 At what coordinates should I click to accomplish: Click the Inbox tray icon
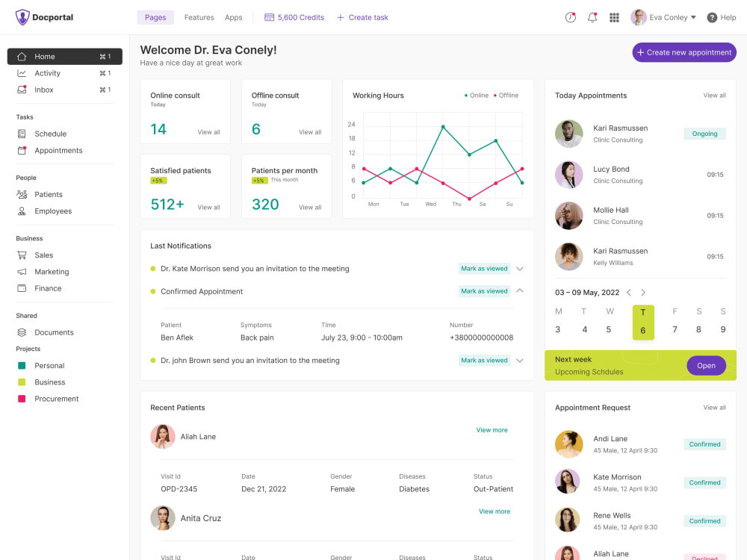coord(22,90)
